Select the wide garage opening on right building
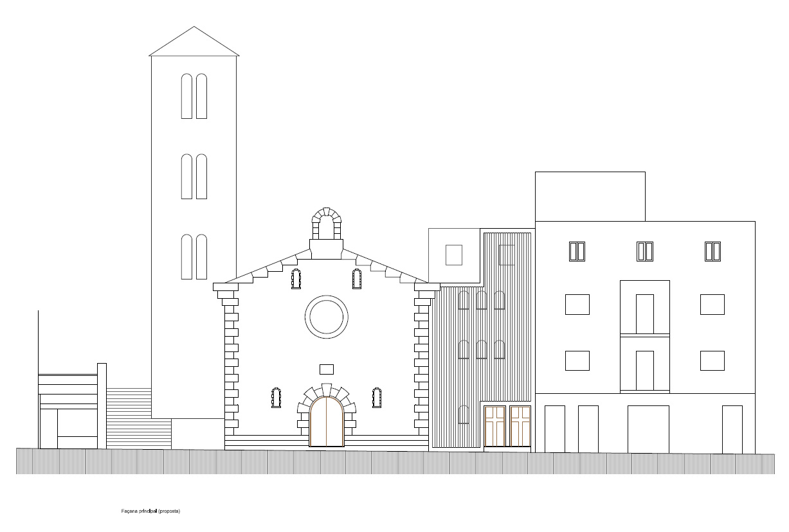The height and width of the screenshot is (532, 789). (648, 429)
